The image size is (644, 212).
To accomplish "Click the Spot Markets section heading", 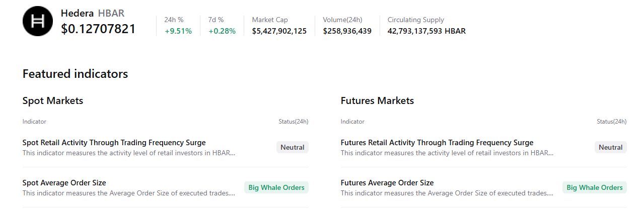I will pyautogui.click(x=53, y=100).
